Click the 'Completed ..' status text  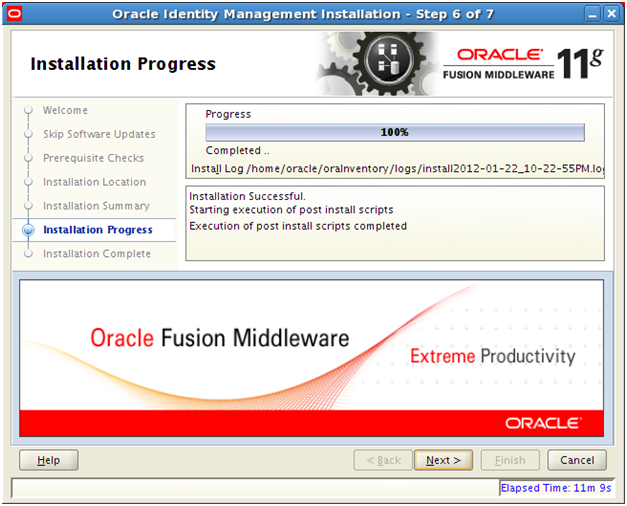point(238,150)
